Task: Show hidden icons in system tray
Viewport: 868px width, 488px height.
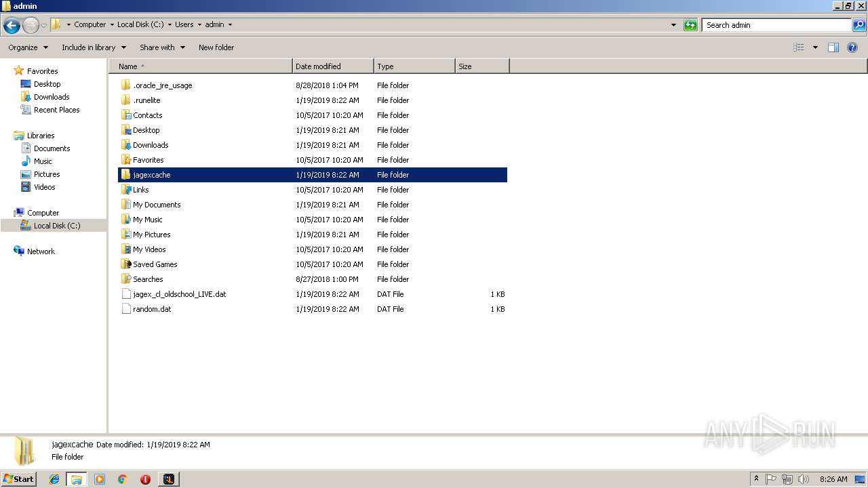Action: tap(756, 479)
